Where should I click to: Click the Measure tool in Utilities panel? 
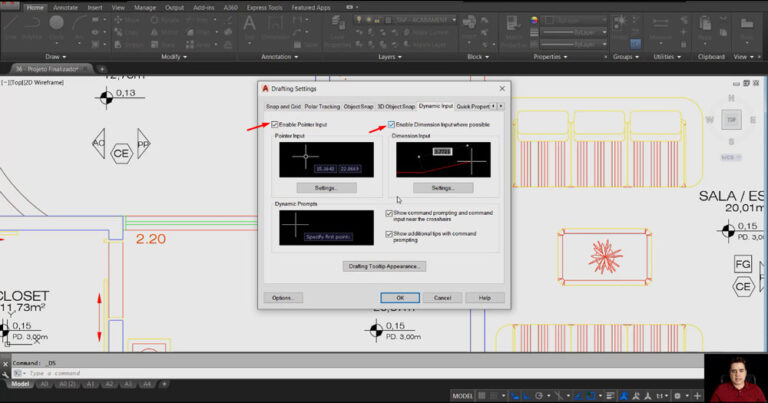[x=660, y=27]
